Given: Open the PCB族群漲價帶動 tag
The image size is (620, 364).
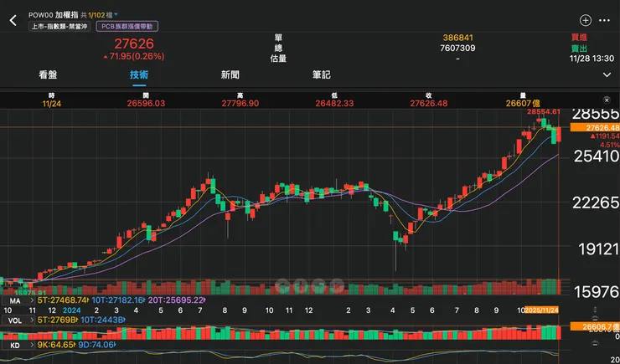Looking at the screenshot, I should point(127,27).
